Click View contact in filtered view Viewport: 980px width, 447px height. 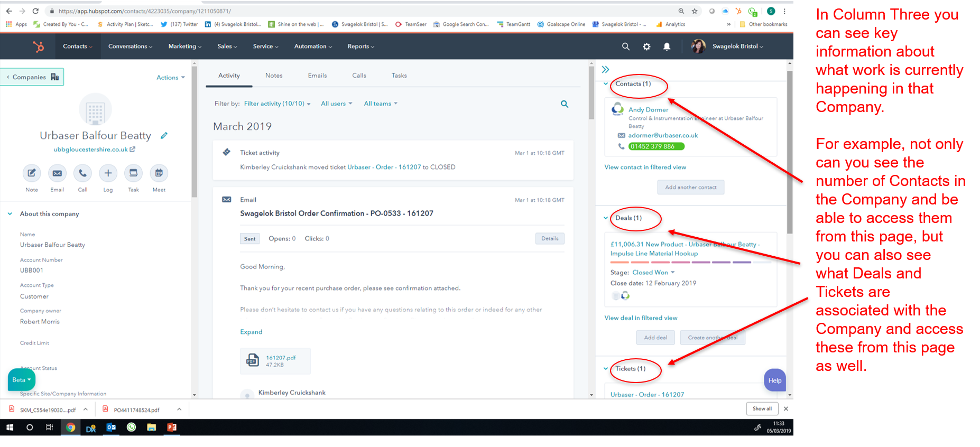tap(645, 167)
